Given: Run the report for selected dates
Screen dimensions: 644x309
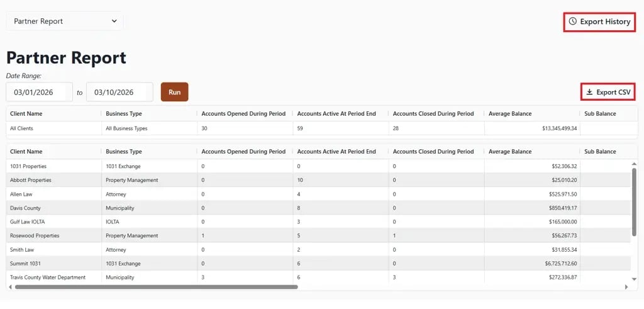Looking at the screenshot, I should point(174,92).
